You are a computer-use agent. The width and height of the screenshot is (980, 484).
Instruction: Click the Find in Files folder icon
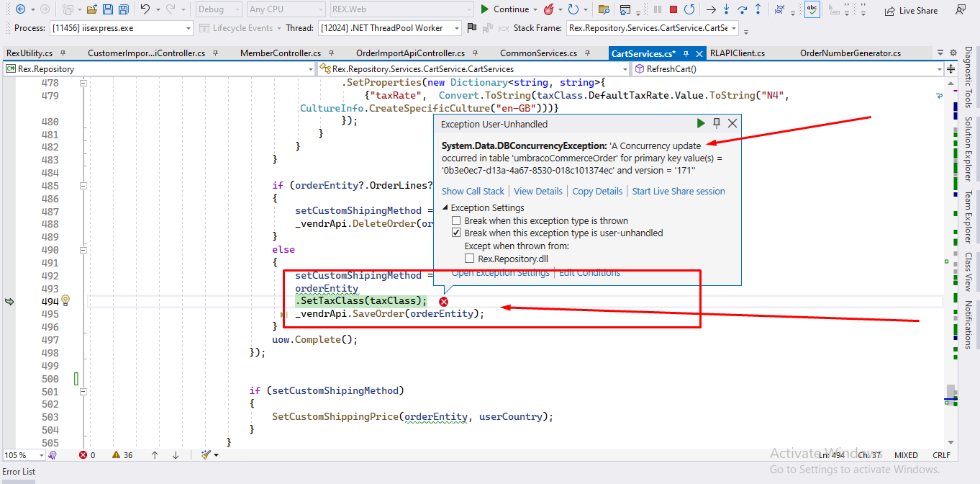coord(604,9)
